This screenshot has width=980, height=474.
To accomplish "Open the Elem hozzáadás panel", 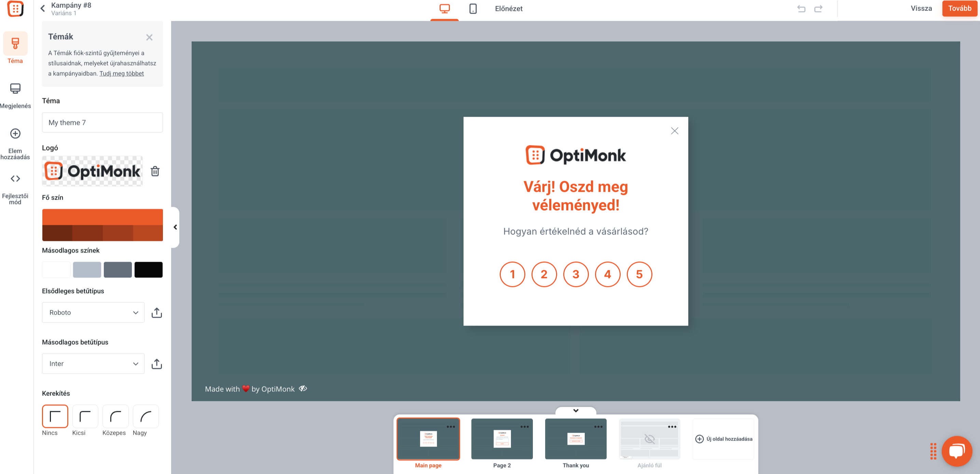I will pos(15,144).
